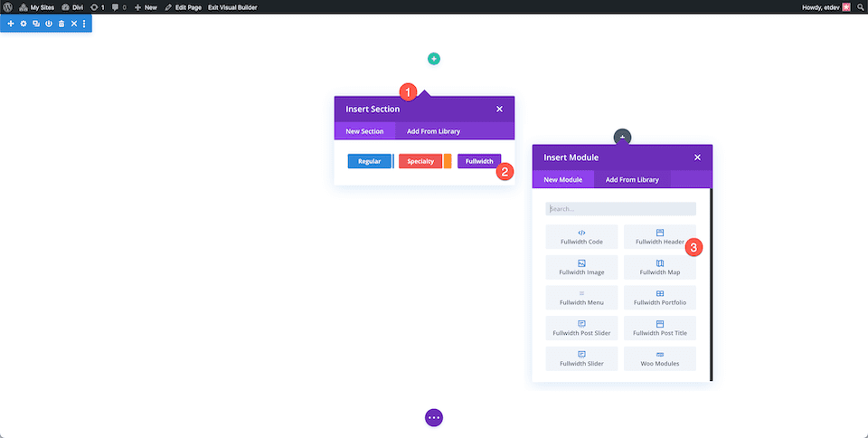
Task: Choose the Fullwidth section button
Action: coord(479,161)
